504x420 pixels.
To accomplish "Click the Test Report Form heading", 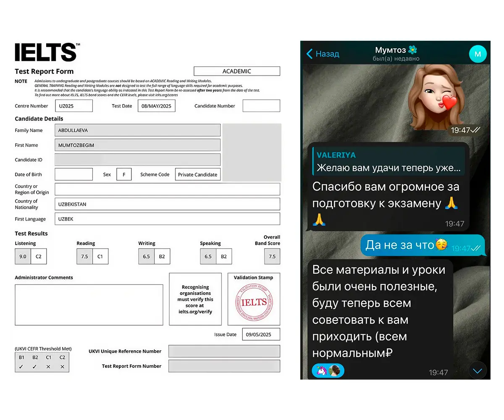I will (x=44, y=71).
